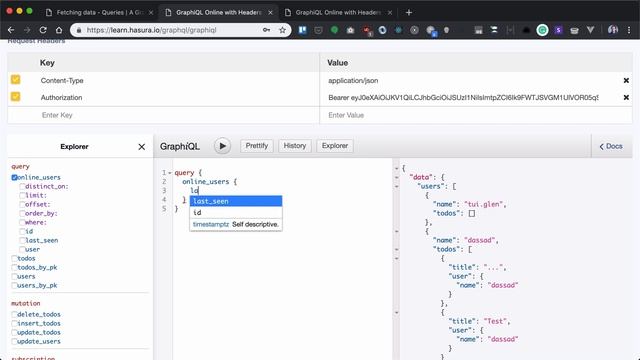Check the users_by_pk query field
The image size is (640, 360).
(14, 285)
